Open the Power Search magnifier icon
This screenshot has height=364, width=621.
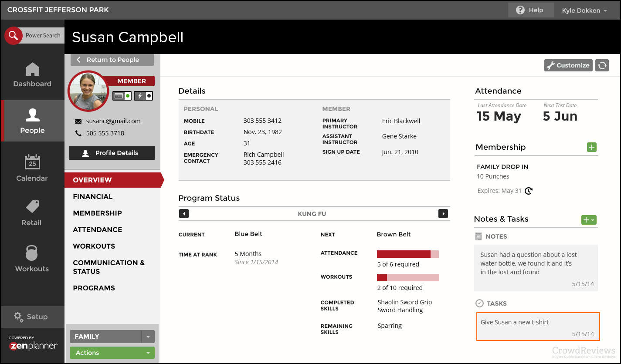[14, 36]
